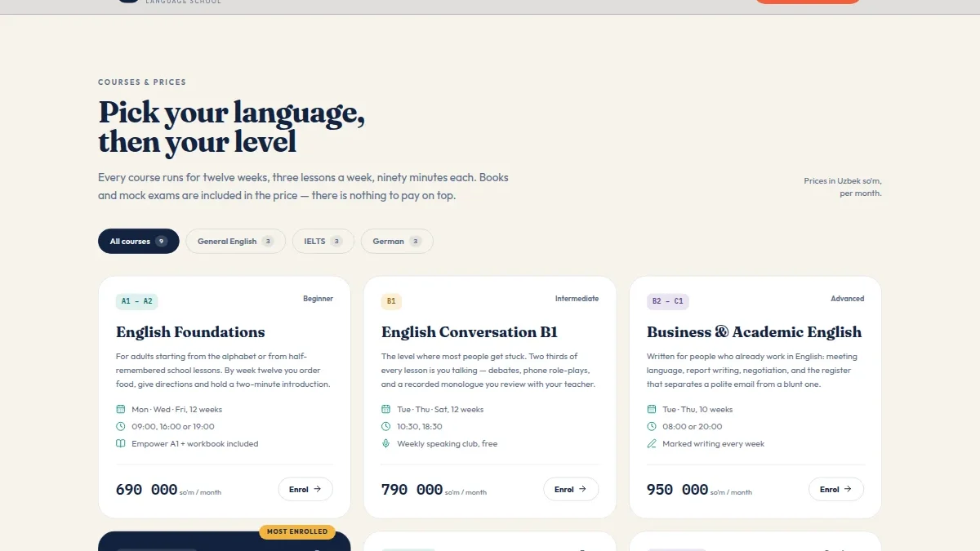Switch to the IELTS courses tab

[323, 242]
